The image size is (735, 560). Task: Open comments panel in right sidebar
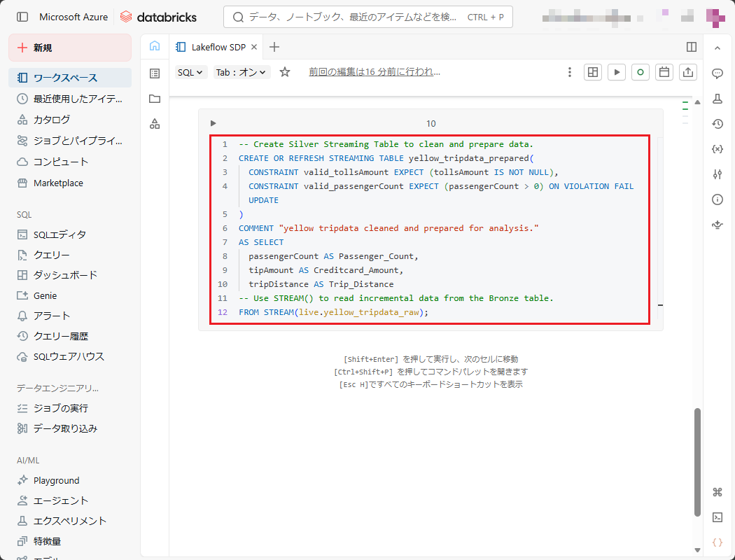click(717, 73)
